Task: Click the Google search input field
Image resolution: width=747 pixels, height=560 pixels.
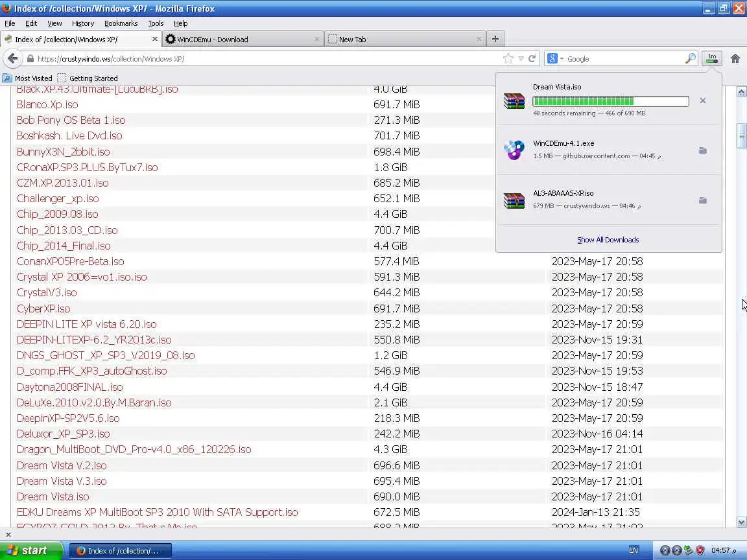Action: (624, 58)
